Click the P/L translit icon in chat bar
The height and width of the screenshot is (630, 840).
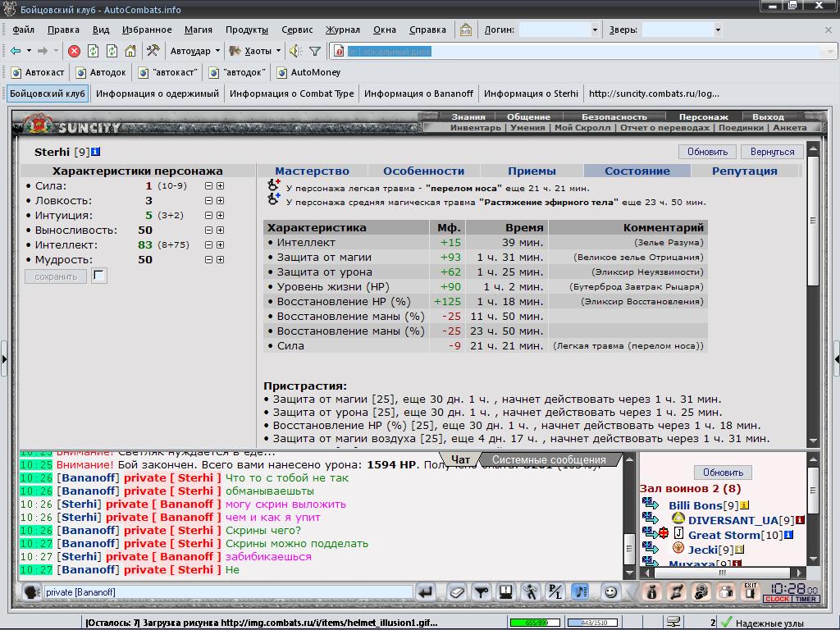tap(555, 592)
